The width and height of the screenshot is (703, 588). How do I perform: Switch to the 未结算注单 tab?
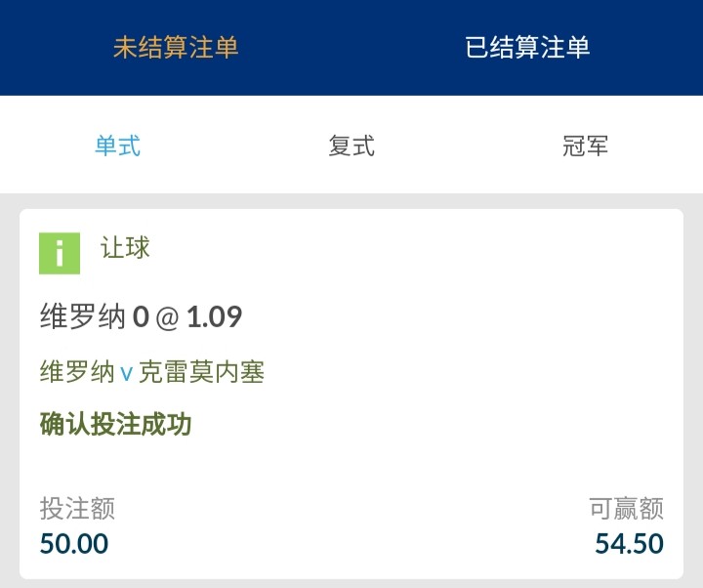(176, 48)
